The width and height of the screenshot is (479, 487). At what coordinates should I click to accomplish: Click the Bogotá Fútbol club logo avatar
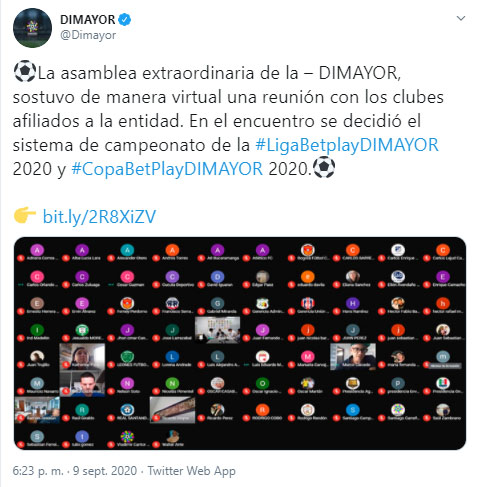click(x=307, y=250)
